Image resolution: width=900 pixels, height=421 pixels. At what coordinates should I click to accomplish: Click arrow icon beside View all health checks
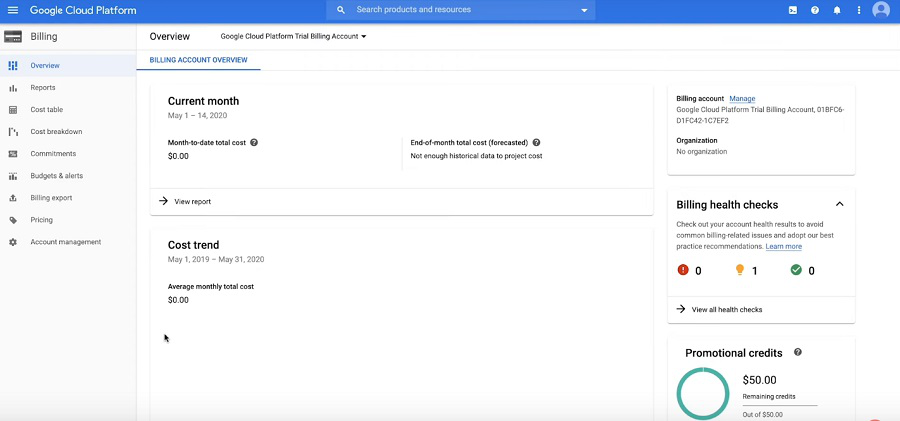(681, 309)
